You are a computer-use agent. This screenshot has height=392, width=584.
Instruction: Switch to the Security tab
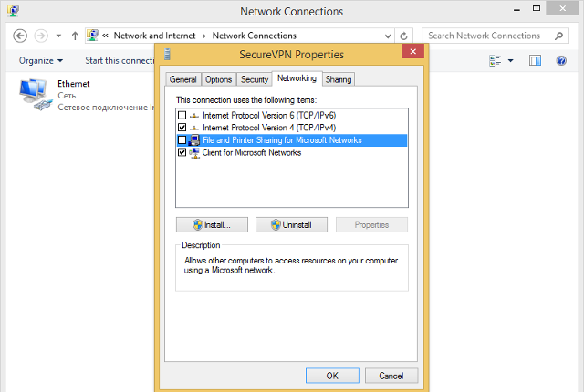(x=255, y=79)
